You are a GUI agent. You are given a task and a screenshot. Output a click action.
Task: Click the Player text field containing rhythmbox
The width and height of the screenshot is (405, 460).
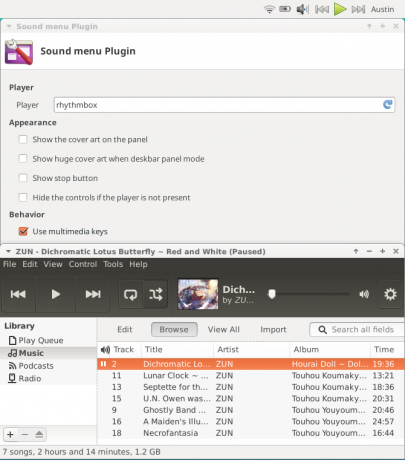click(x=224, y=105)
